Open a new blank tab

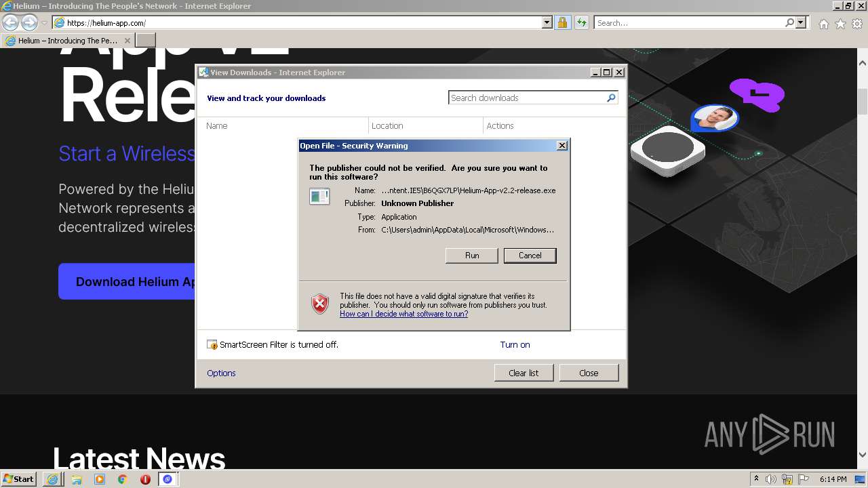click(146, 41)
